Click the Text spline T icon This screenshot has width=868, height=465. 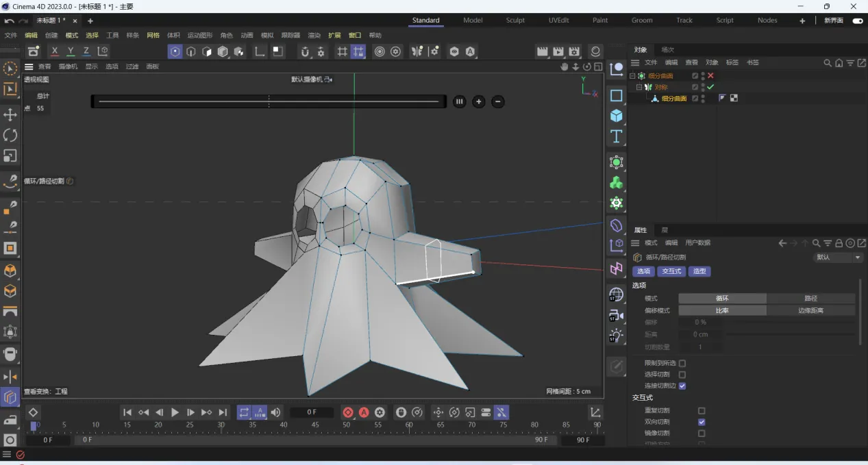tap(617, 136)
